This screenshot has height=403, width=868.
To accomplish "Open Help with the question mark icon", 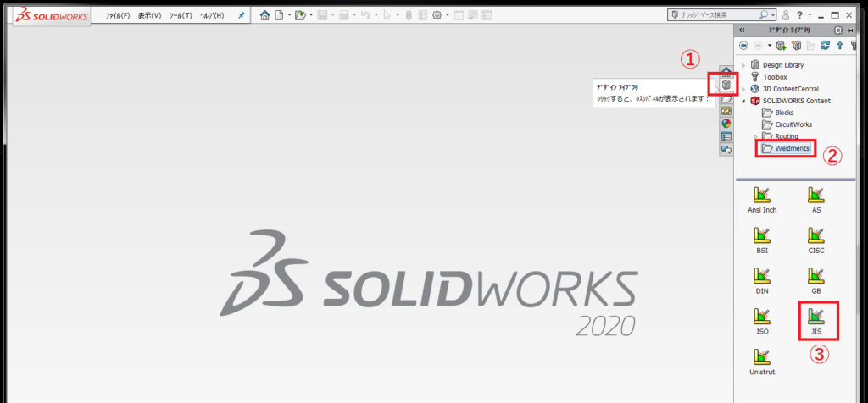I will [x=799, y=15].
